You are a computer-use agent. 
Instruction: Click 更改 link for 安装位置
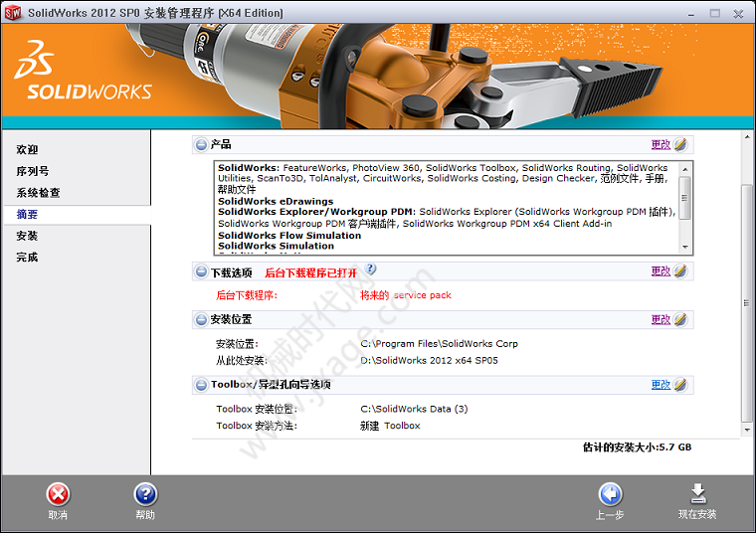(x=661, y=319)
